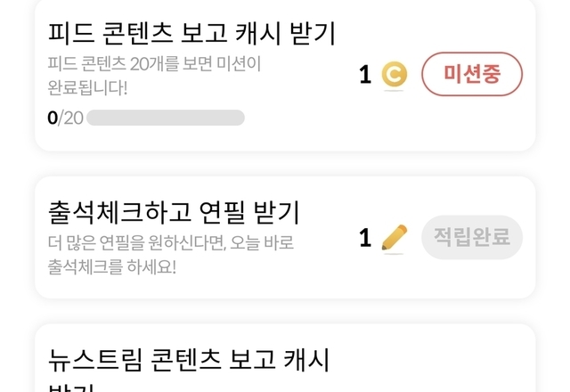
Task: Tap the reward number 1 beside pencil
Action: point(365,238)
